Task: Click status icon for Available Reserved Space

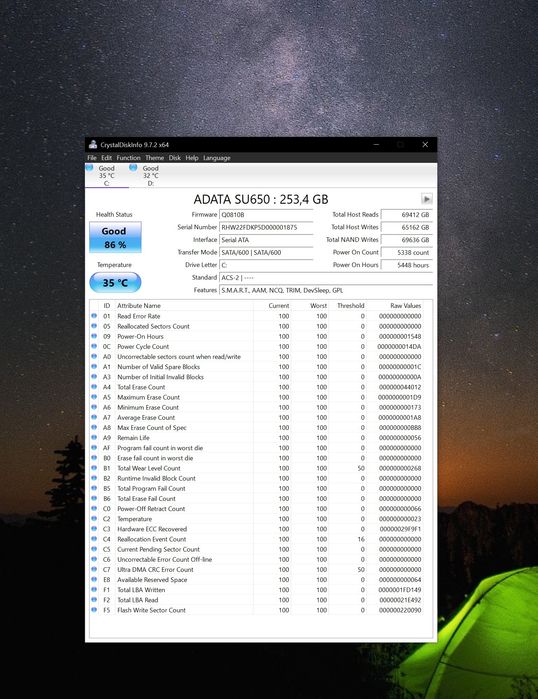Action: point(94,580)
